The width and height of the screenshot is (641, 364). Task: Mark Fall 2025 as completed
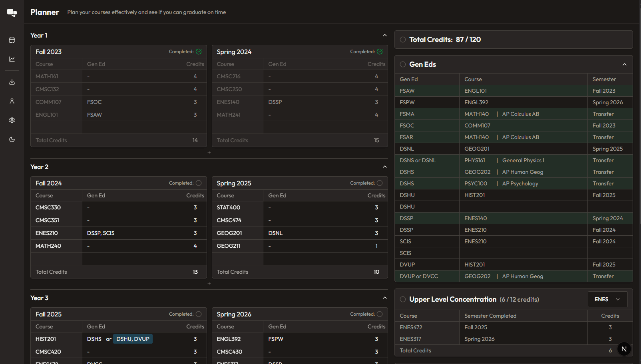199,314
